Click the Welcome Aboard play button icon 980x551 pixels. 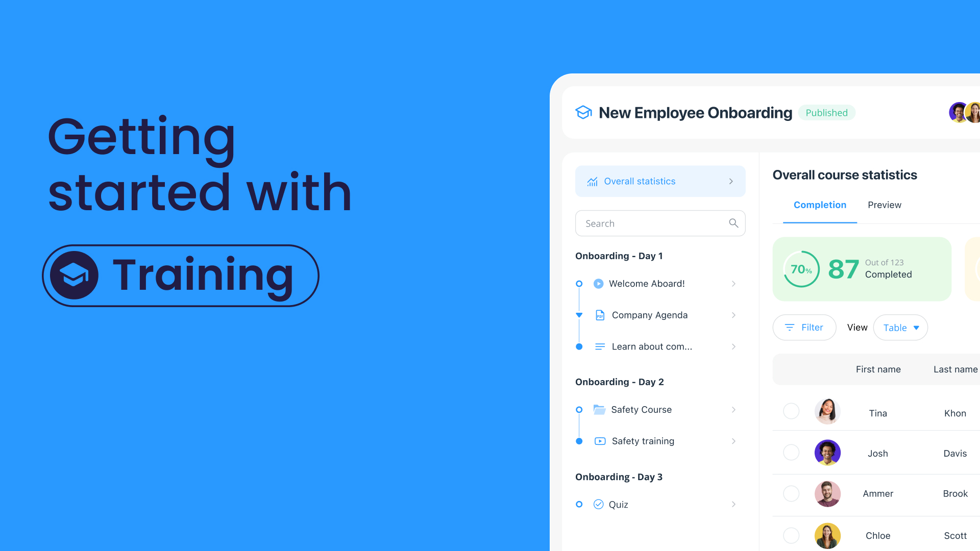click(x=598, y=283)
